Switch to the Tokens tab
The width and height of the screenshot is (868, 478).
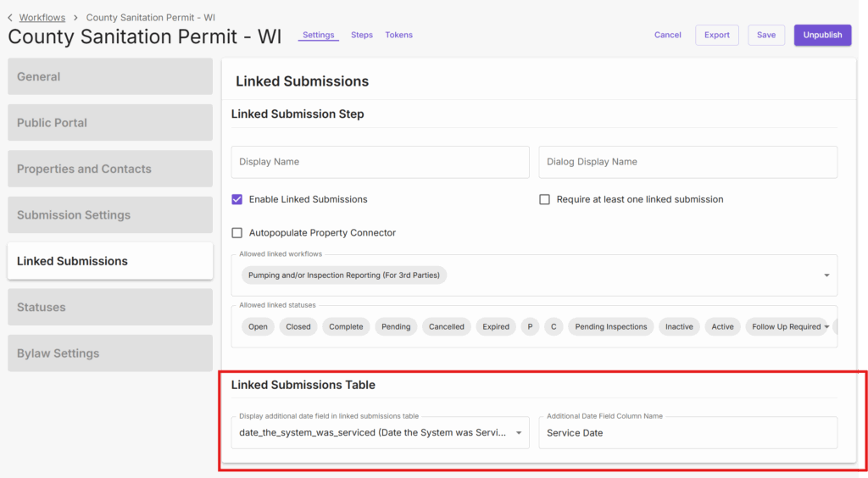[x=398, y=35]
